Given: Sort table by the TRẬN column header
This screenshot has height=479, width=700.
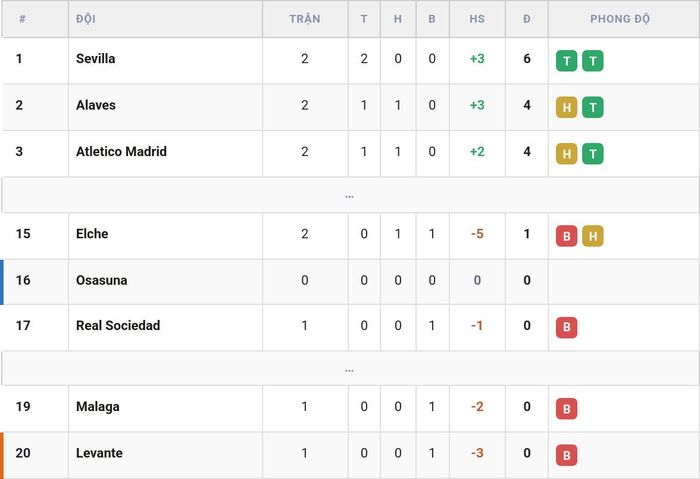Looking at the screenshot, I should [305, 19].
